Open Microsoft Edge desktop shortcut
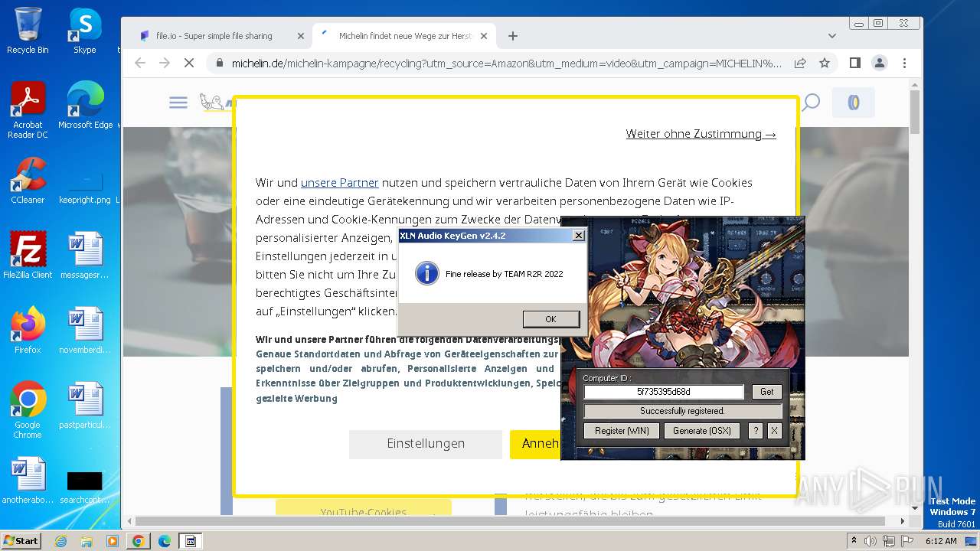 pyautogui.click(x=85, y=106)
